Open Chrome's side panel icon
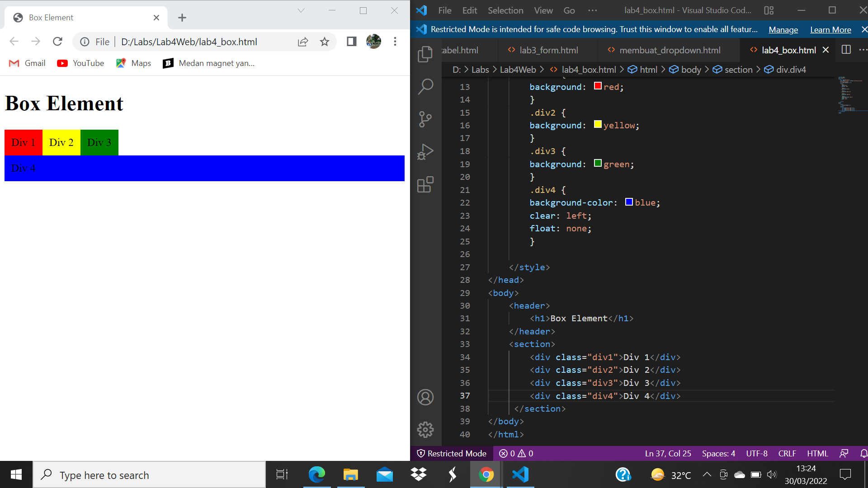This screenshot has height=488, width=868. (x=351, y=41)
